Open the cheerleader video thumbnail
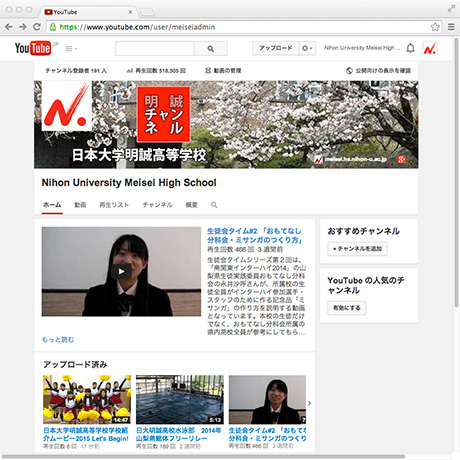The height and width of the screenshot is (460, 460). [87, 399]
